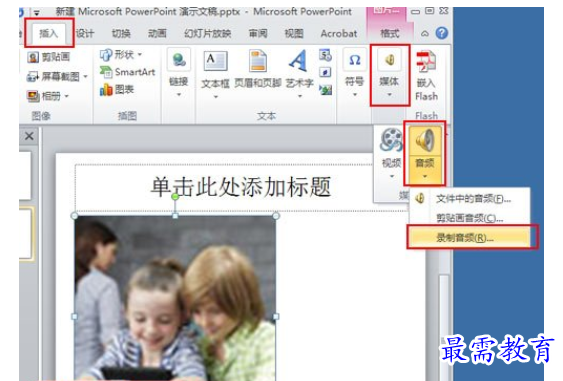563x381 pixels.
Task: Expand the 音频 dropdown arrow
Action: coord(425,176)
